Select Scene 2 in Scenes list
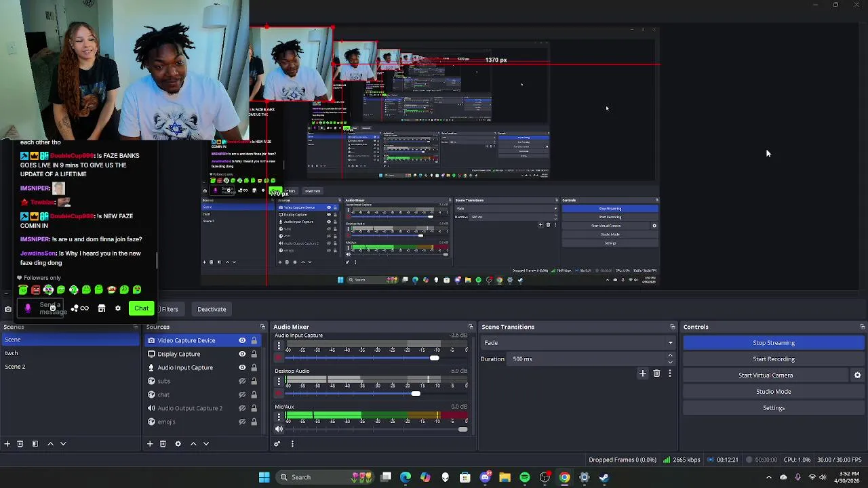The width and height of the screenshot is (868, 488). (70, 367)
